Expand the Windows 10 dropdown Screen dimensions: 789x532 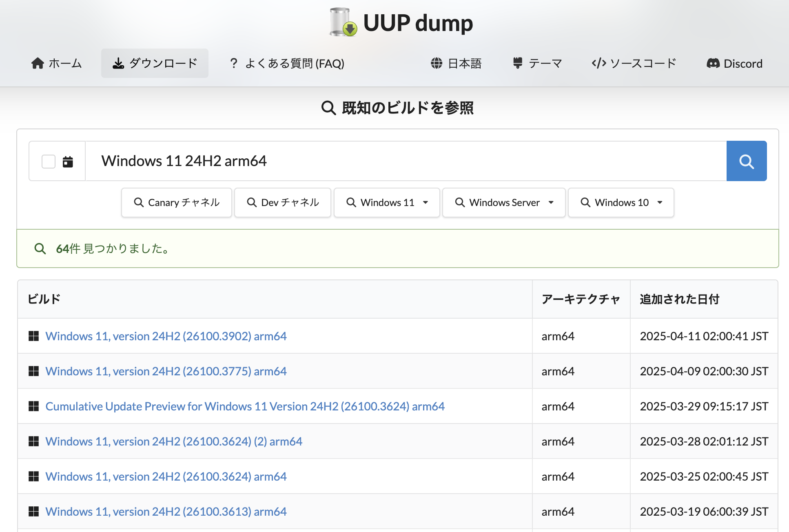pos(621,202)
